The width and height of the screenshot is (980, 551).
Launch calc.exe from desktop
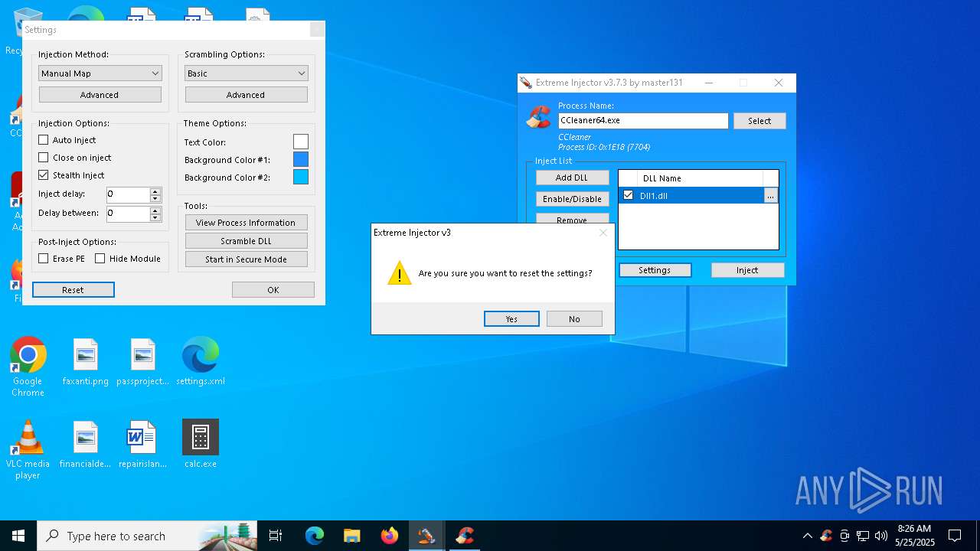tap(201, 445)
